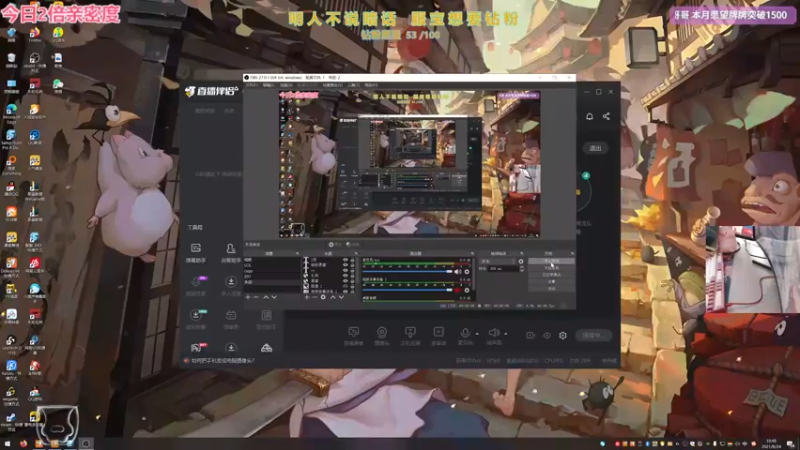Open Edit menu in OBS menu bar
This screenshot has height=450, width=800.
269,85
